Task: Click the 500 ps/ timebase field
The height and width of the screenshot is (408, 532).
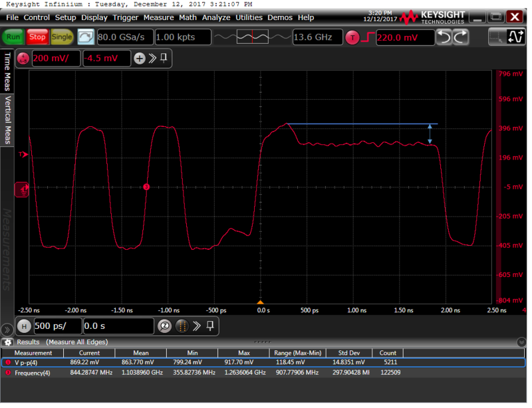Action: [58, 326]
